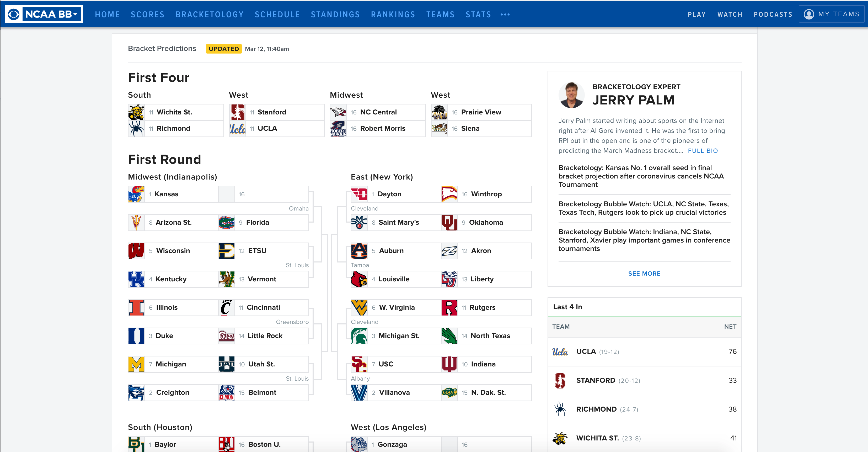Image resolution: width=868 pixels, height=452 pixels.
Task: Click the Oklahoma OU logo
Action: click(449, 223)
